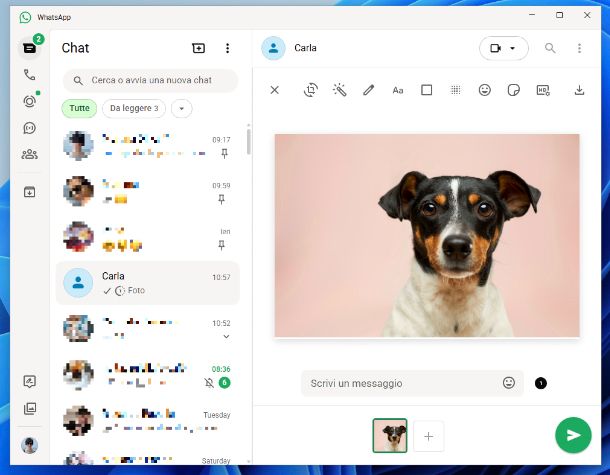Open the starred messages sidebar icon
This screenshot has width=610, height=475.
click(30, 381)
